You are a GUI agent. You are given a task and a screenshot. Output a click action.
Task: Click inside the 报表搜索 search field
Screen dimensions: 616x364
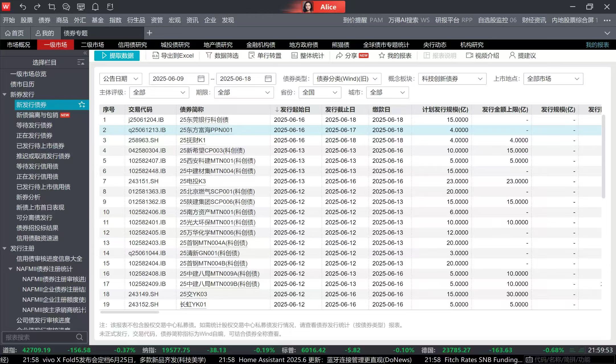click(x=40, y=337)
